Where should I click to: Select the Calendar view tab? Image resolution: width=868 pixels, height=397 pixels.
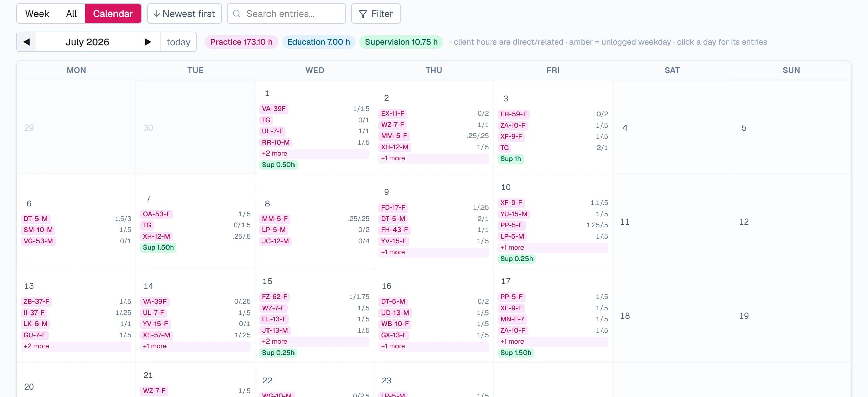pyautogui.click(x=113, y=14)
